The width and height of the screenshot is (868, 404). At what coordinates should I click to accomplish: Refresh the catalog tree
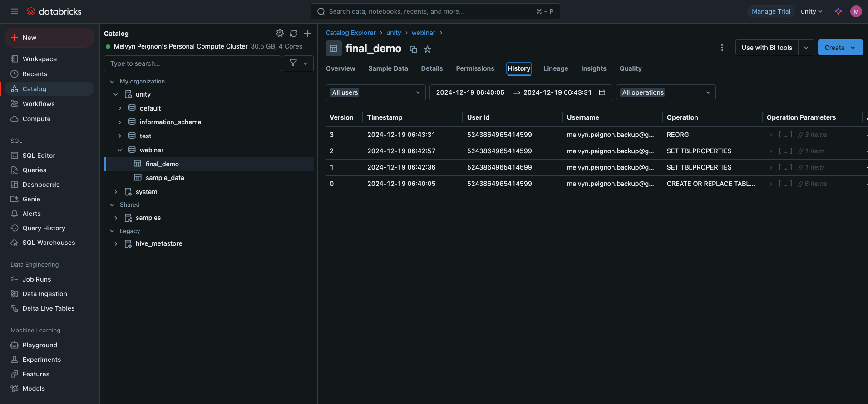pos(294,33)
